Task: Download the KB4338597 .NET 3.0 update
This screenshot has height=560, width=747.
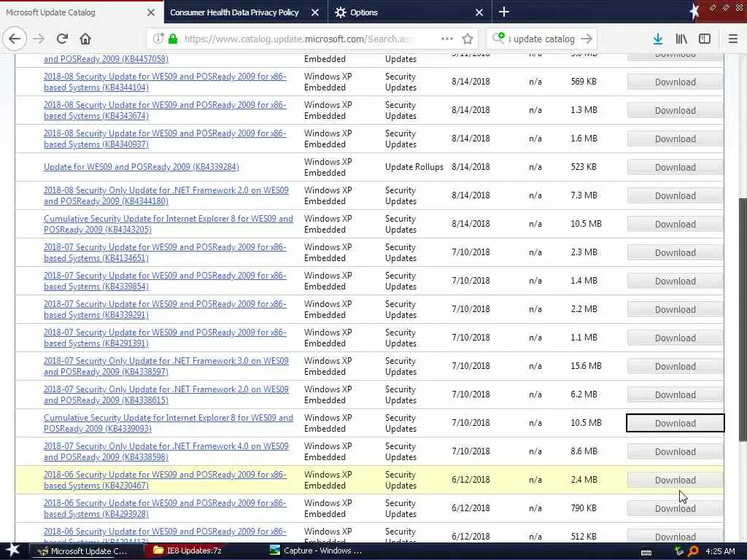Action: tap(675, 366)
